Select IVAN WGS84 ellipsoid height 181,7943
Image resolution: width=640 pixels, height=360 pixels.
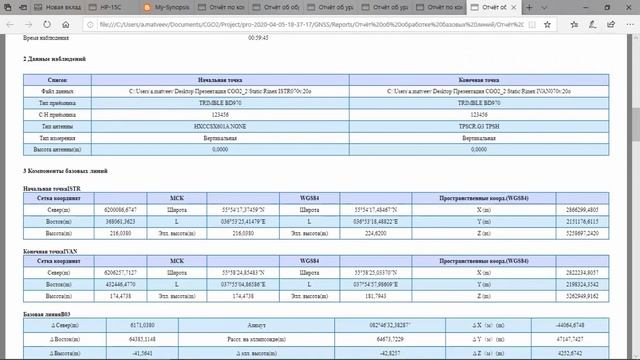point(376,296)
